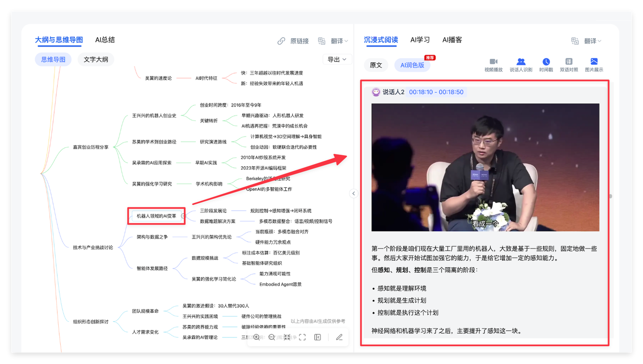Switch to the AI总结 tab
This screenshot has width=643, height=364.
click(x=105, y=40)
